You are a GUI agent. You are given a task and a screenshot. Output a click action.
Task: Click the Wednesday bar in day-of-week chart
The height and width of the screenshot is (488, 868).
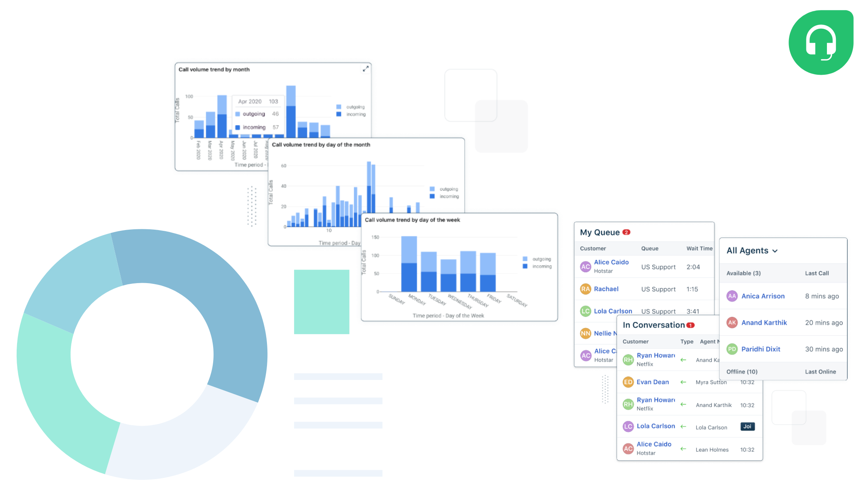coord(448,275)
